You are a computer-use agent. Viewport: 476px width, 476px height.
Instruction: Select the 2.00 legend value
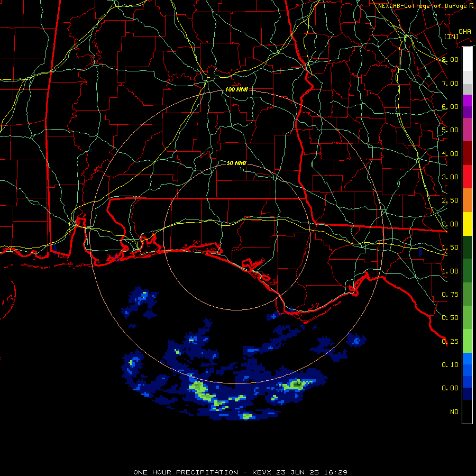coord(450,224)
